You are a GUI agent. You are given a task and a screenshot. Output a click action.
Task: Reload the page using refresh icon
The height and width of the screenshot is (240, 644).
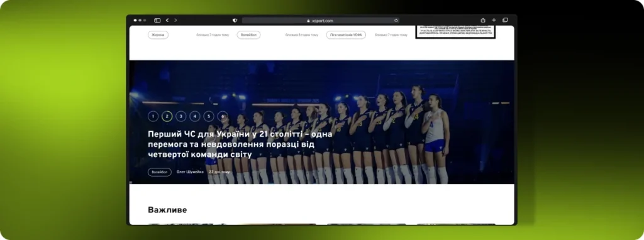point(396,20)
